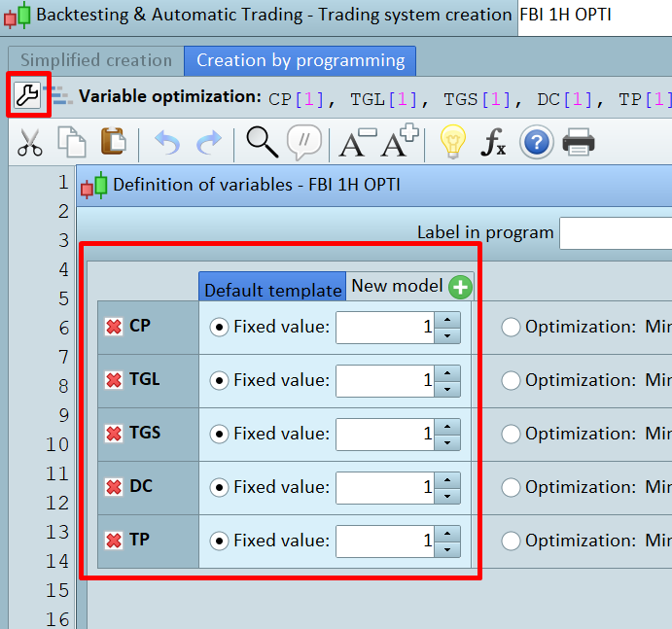
Task: Click line number 10 in editor gutter
Action: (57, 444)
